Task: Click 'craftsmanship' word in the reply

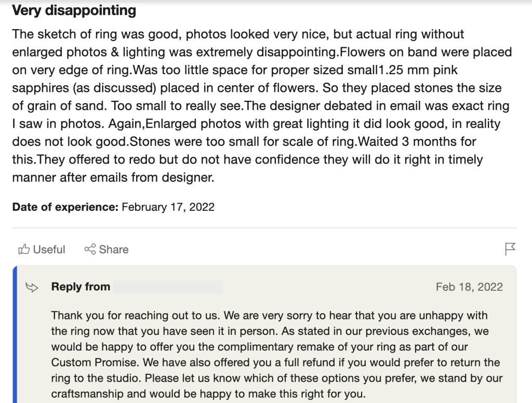Action: [x=87, y=394]
